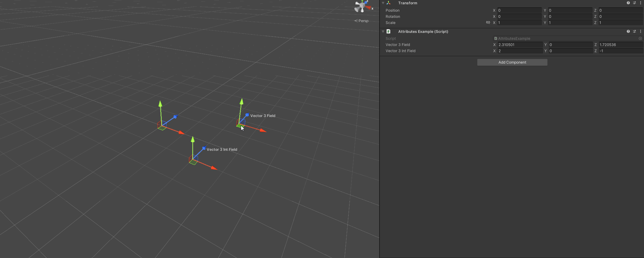
Task: Select the Vector 3 Field handle label
Action: click(263, 116)
